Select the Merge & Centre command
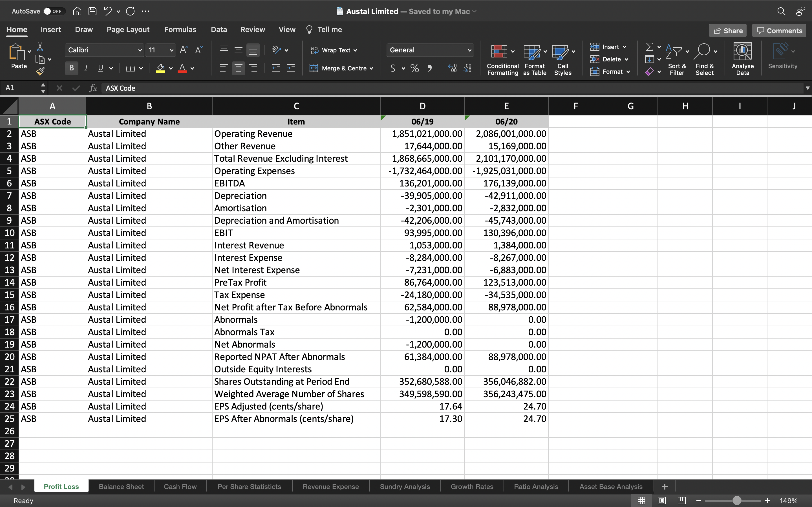The width and height of the screenshot is (812, 507). pos(342,68)
